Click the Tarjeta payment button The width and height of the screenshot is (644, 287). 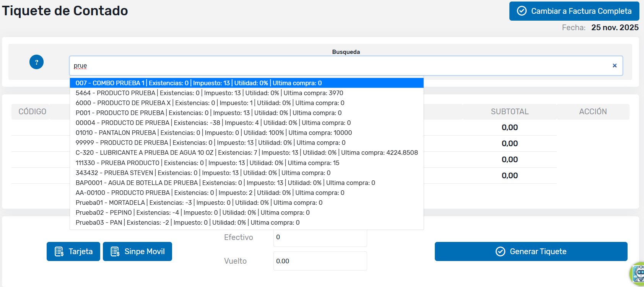73,251
